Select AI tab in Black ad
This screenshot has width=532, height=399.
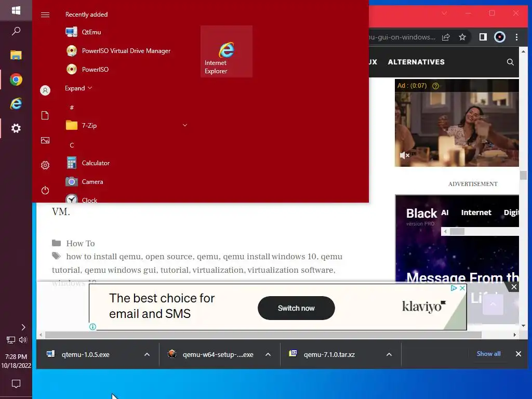445,212
